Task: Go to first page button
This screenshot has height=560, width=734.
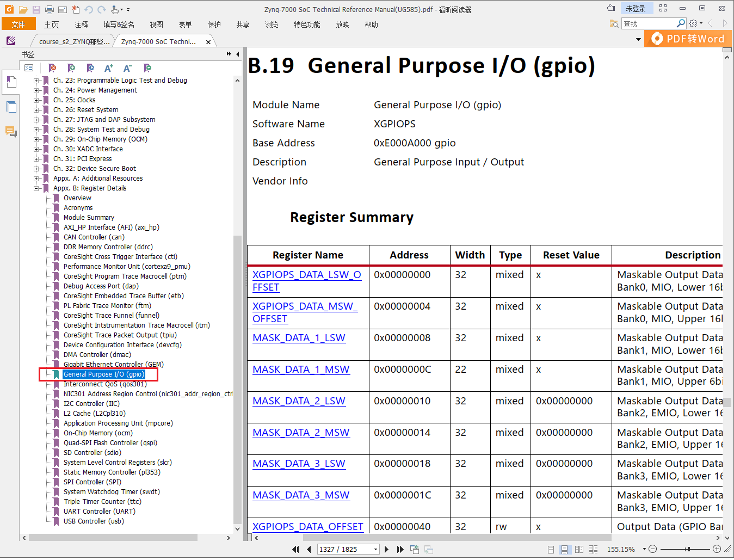Action: point(296,549)
